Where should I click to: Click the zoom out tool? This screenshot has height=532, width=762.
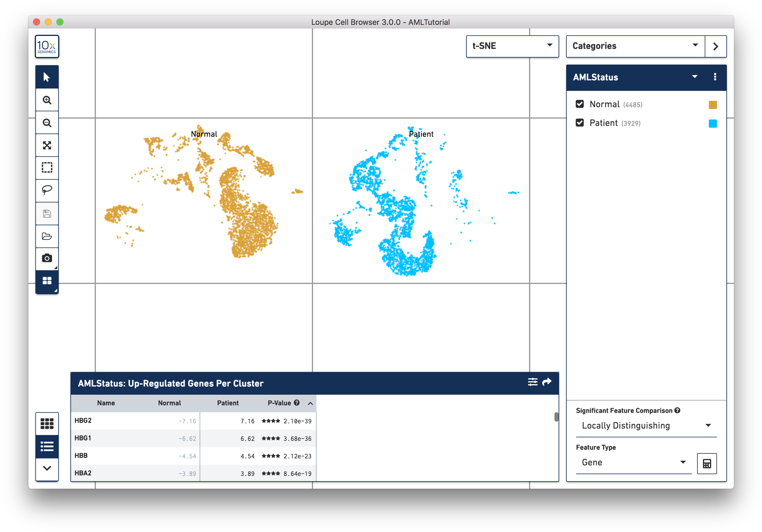point(47,122)
